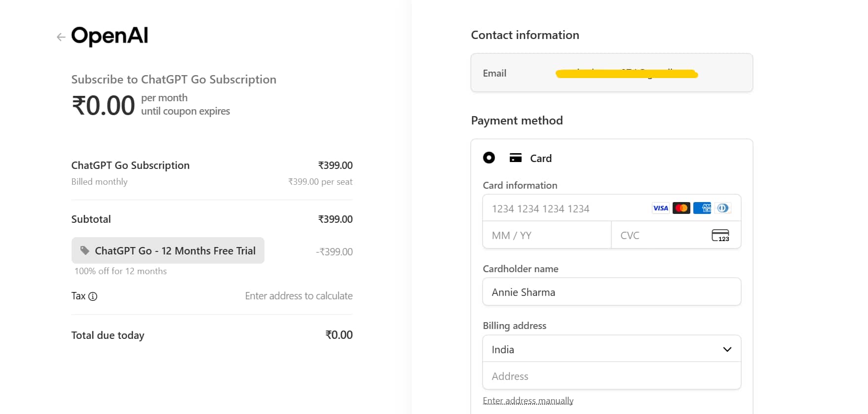This screenshot has width=868, height=414.
Task: Click the country dropdown chevron arrow
Action: click(727, 349)
